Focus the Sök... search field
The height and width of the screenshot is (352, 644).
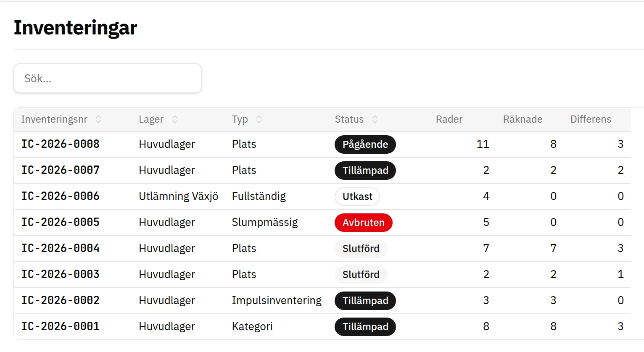click(x=108, y=79)
